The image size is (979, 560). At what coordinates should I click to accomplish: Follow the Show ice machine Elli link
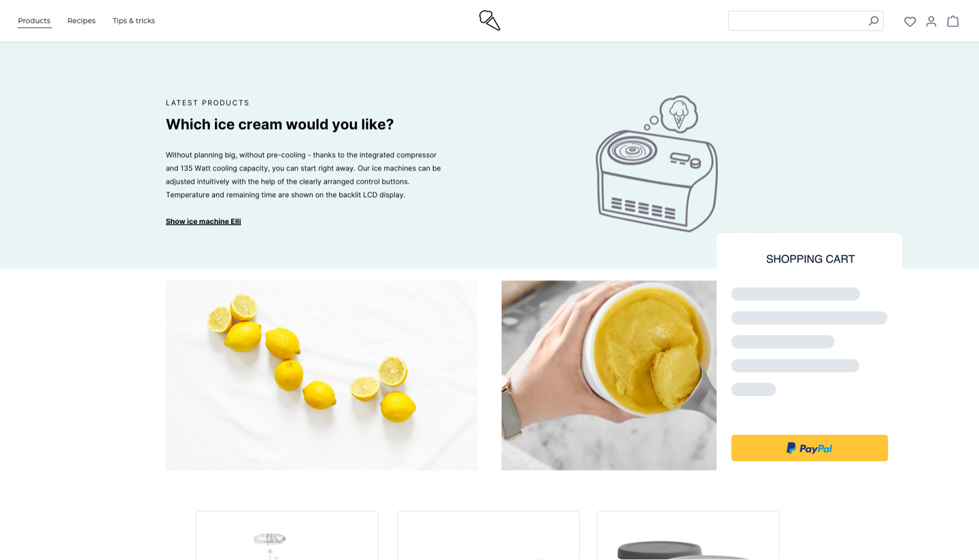click(x=203, y=222)
